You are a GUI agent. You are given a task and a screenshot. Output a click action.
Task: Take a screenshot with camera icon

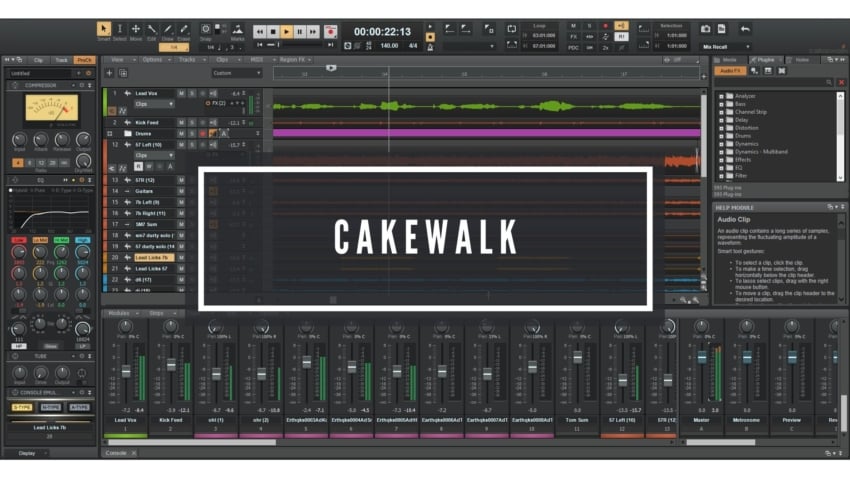pyautogui.click(x=705, y=30)
